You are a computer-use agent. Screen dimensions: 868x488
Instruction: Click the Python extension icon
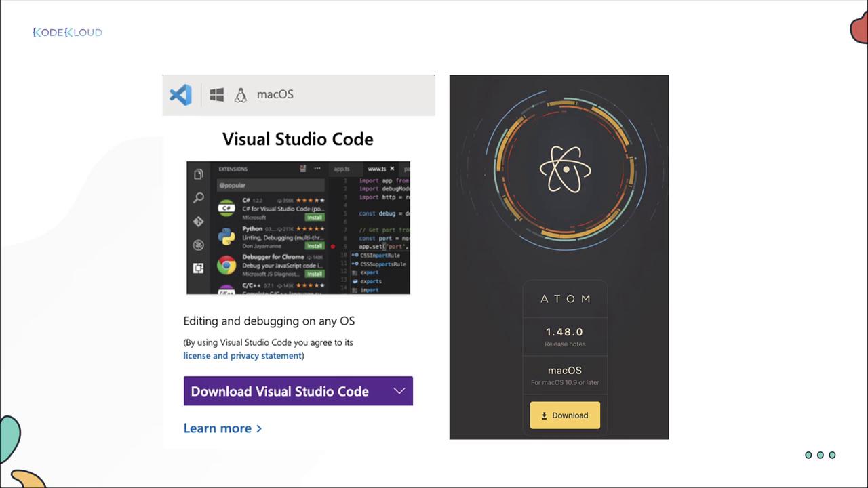tap(226, 237)
